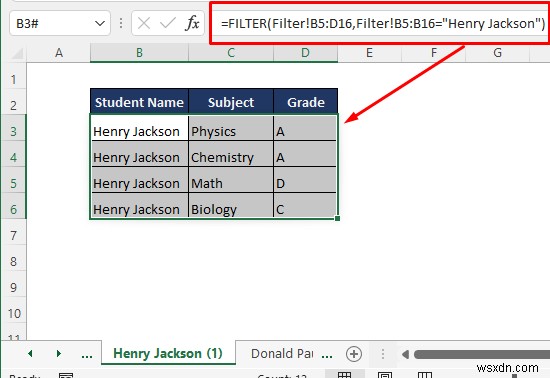Screen dimensions: 550x378
Task: Click the Math cell
Action: (x=231, y=180)
